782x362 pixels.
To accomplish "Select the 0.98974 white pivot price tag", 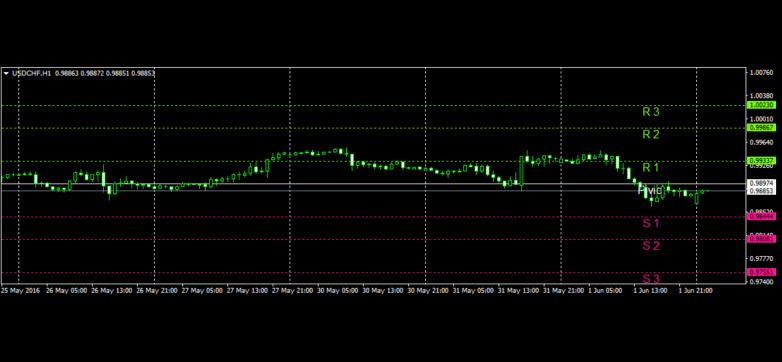I will (762, 183).
